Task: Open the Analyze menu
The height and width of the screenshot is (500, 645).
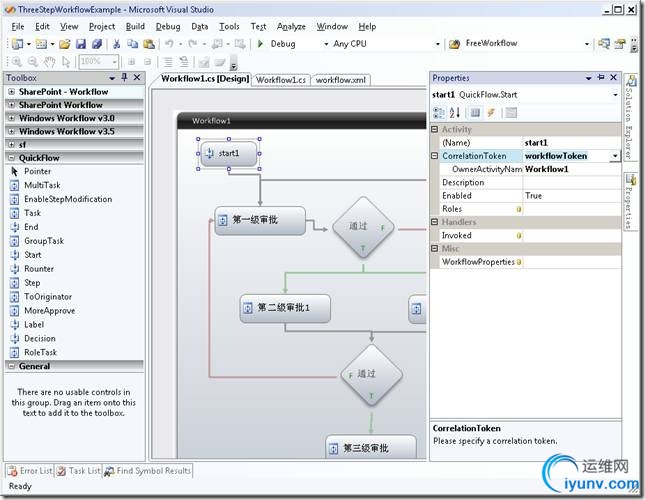Action: pos(291,27)
